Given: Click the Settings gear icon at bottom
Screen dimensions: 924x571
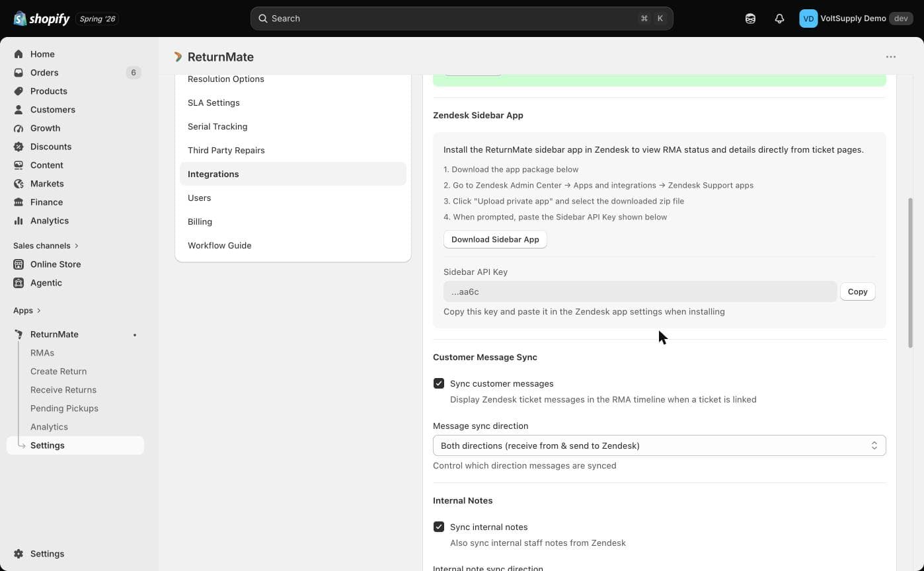Looking at the screenshot, I should [19, 554].
